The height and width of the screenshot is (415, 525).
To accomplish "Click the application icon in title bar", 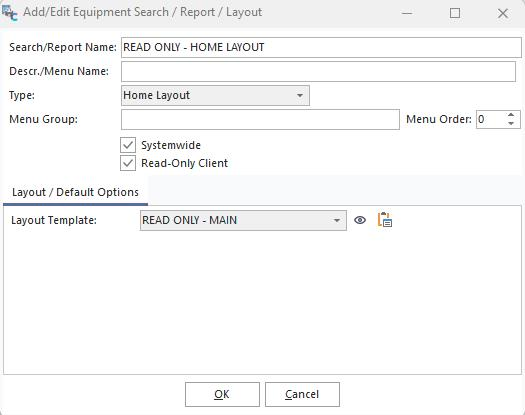I will [x=9, y=13].
